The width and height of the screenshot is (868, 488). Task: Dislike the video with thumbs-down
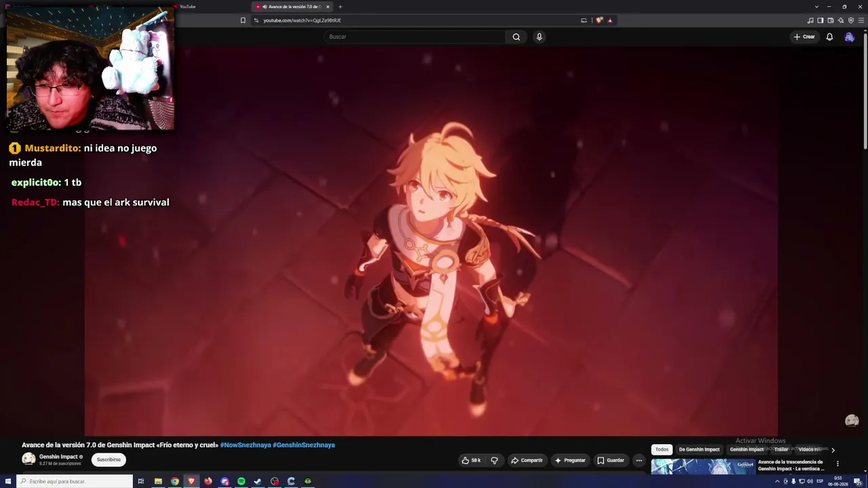[494, 460]
